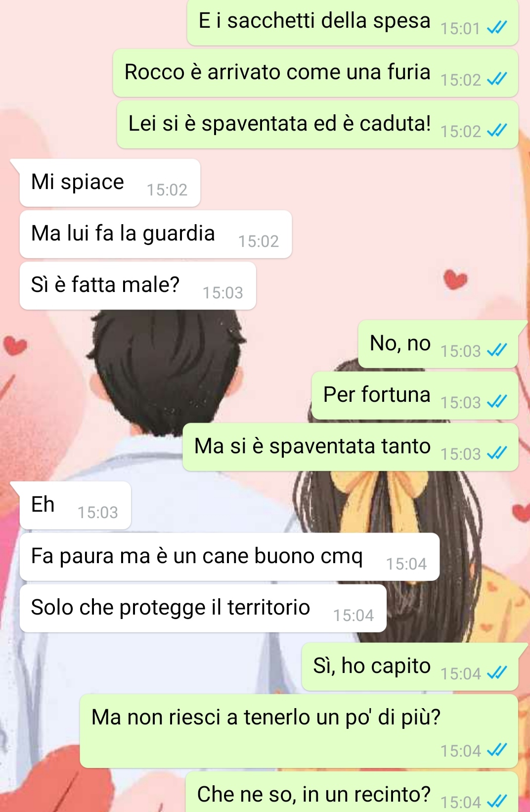
Task: Tap the 'Fa paura ma è un cane buono cmq' bubble
Action: 229,557
